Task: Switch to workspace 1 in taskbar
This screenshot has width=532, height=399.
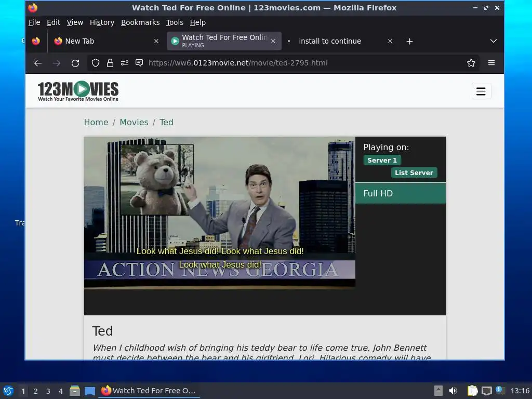Action: click(23, 391)
